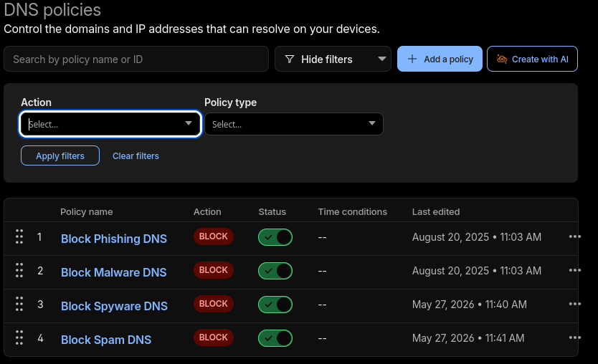Image resolution: width=598 pixels, height=364 pixels.
Task: Click the DNS policies page heading
Action: [52, 9]
